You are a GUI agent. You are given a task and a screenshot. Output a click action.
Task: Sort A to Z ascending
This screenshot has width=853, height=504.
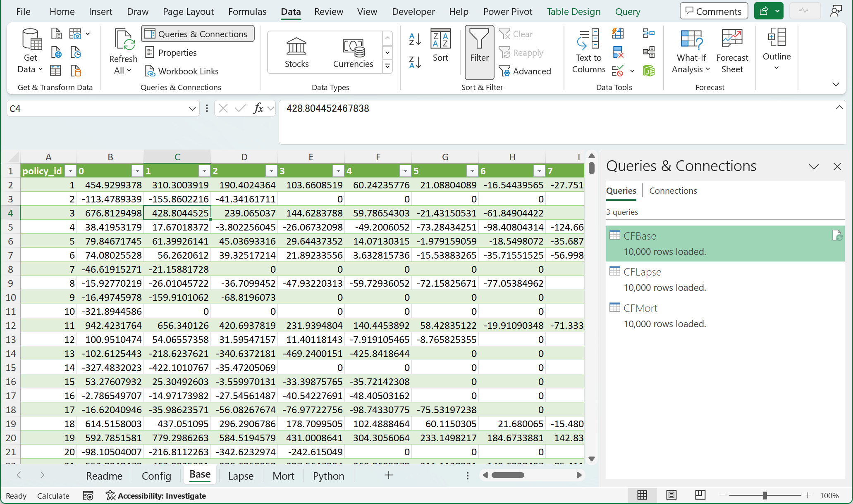click(x=415, y=39)
